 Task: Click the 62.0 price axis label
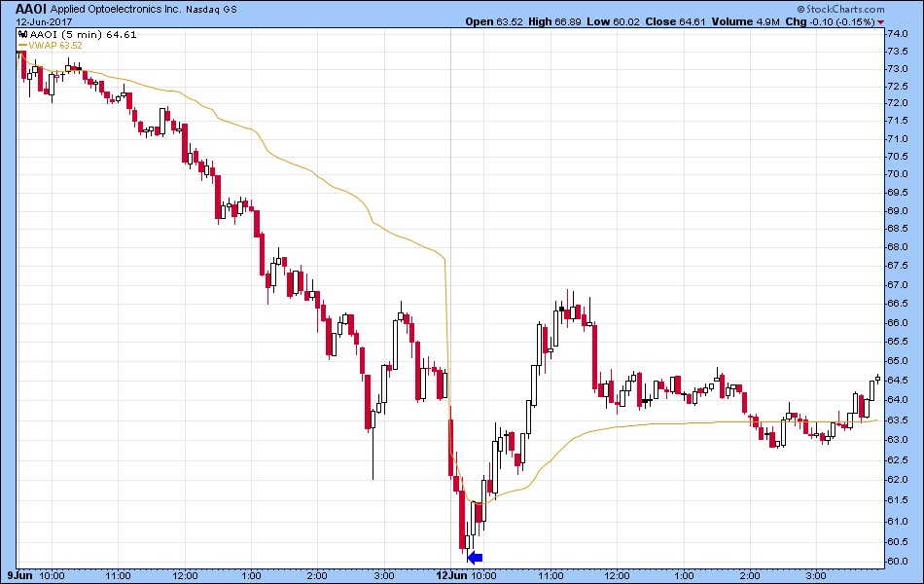tap(898, 480)
